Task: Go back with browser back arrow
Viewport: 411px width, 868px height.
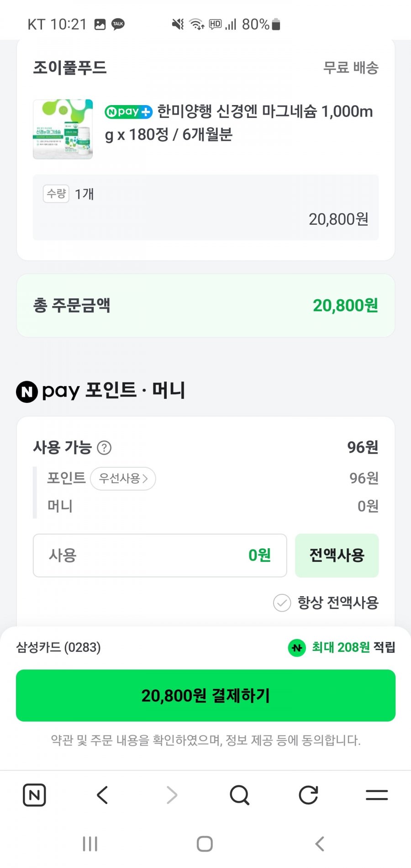Action: (x=103, y=795)
